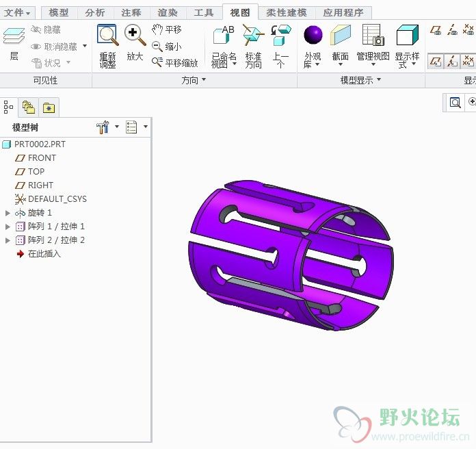
Task: Click graphics toolbar refit icon
Action: click(455, 103)
